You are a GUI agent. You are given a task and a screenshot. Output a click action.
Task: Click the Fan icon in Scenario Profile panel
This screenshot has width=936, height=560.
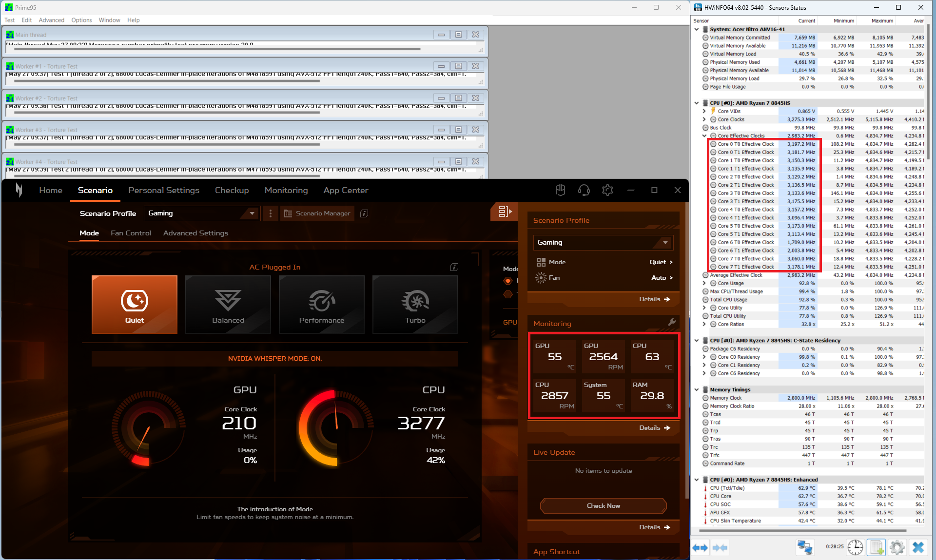coord(541,278)
